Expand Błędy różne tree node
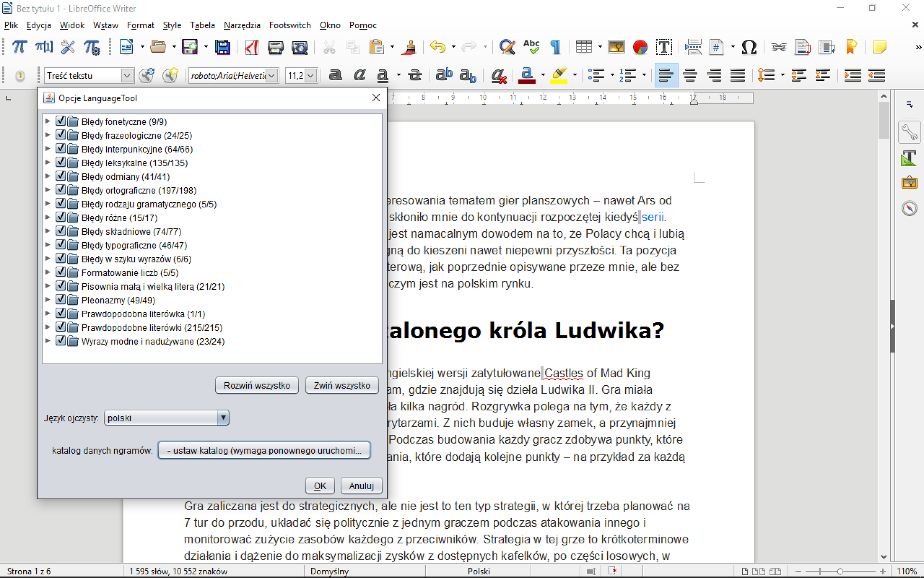Image resolution: width=924 pixels, height=578 pixels. [48, 217]
